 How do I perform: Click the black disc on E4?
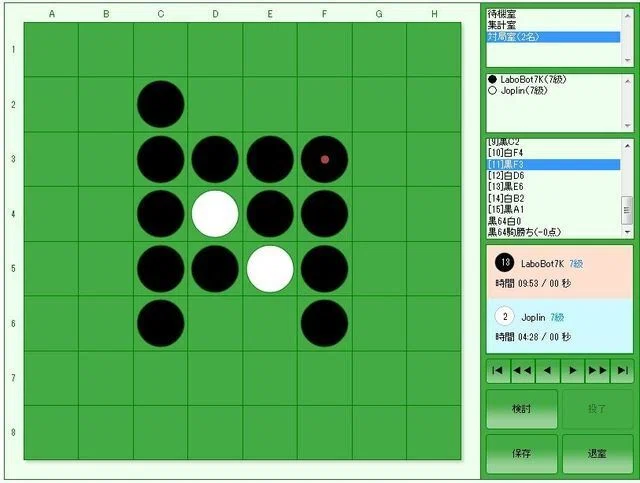tap(270, 214)
